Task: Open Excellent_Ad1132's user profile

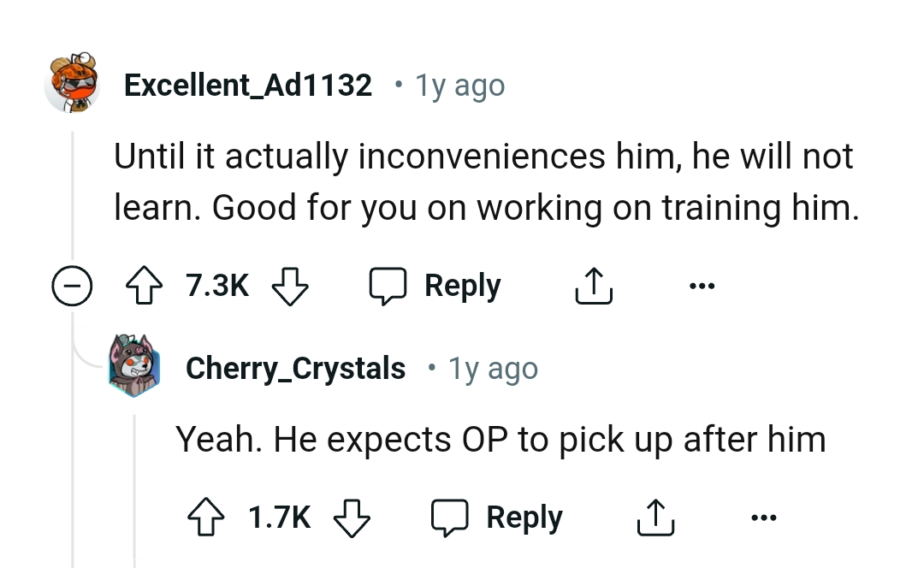Action: 248,86
